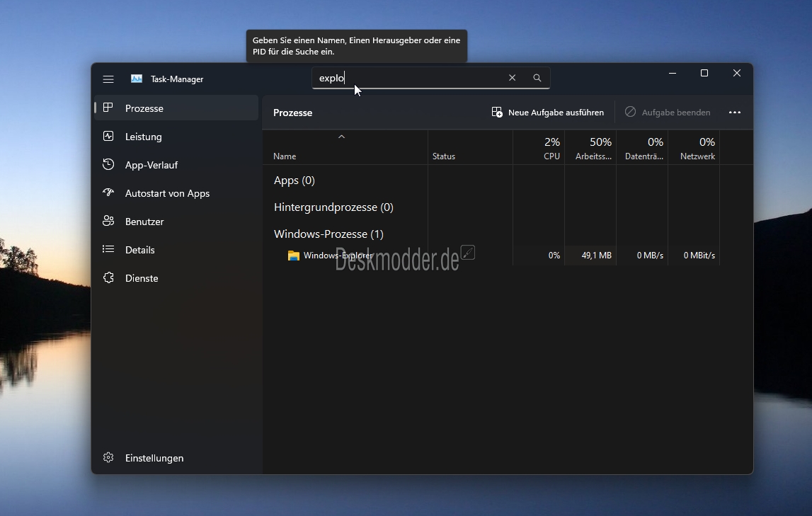This screenshot has width=812, height=516.
Task: Click the Einstellungen gear icon
Action: tap(108, 457)
